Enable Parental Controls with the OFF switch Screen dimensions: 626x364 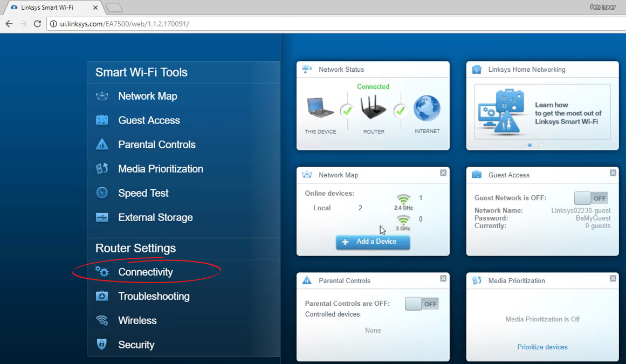421,304
